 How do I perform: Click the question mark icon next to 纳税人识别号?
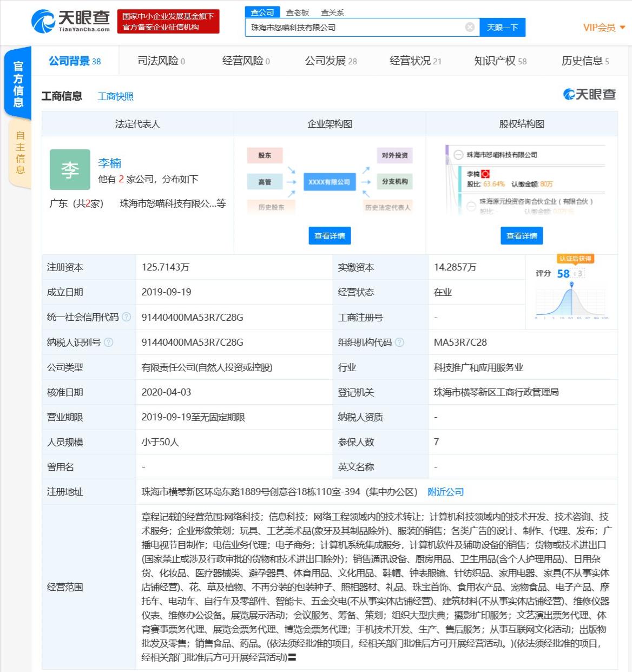click(110, 342)
